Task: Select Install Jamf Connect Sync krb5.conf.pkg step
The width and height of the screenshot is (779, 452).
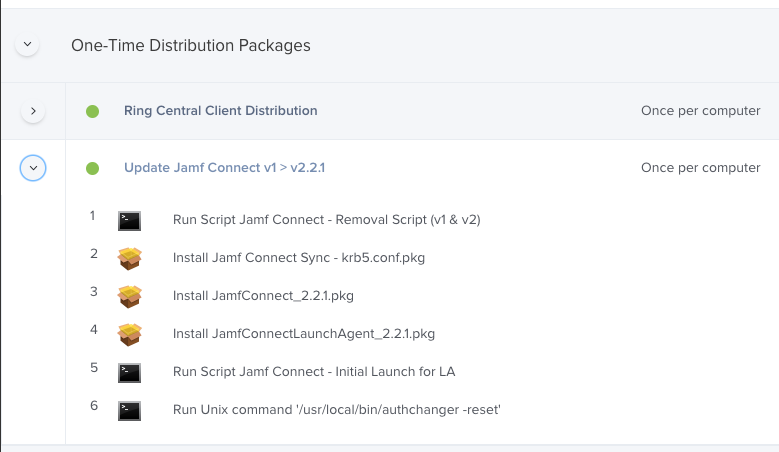Action: [299, 257]
